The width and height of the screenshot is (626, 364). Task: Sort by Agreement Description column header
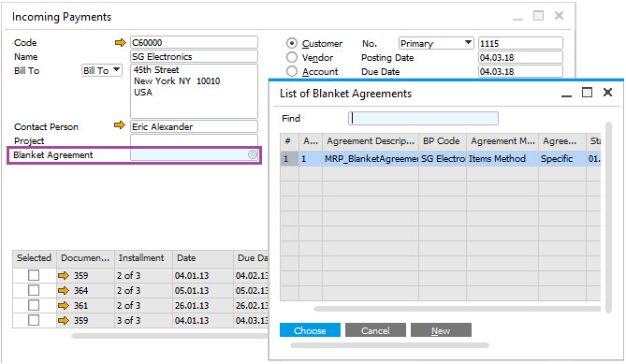point(371,141)
